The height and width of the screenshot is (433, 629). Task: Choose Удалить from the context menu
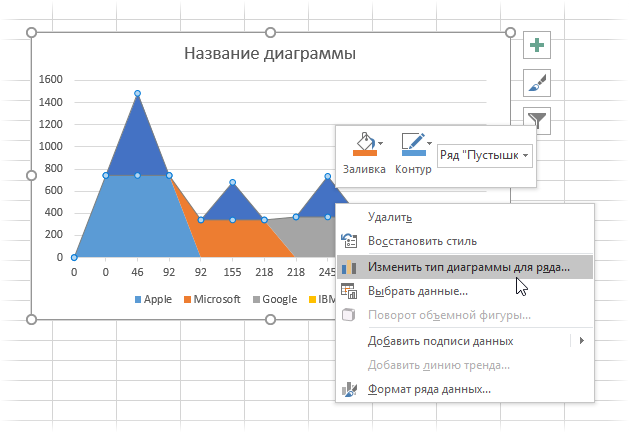pos(465,217)
